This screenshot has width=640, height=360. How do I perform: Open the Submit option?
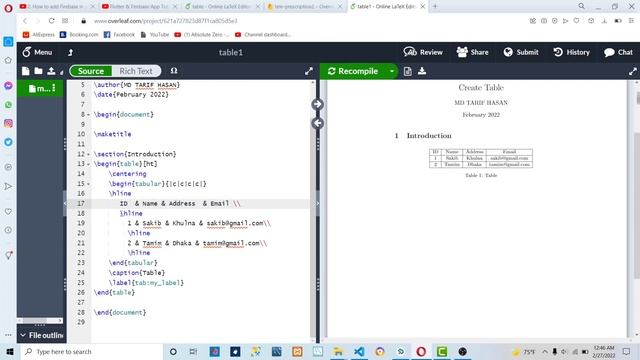click(521, 52)
